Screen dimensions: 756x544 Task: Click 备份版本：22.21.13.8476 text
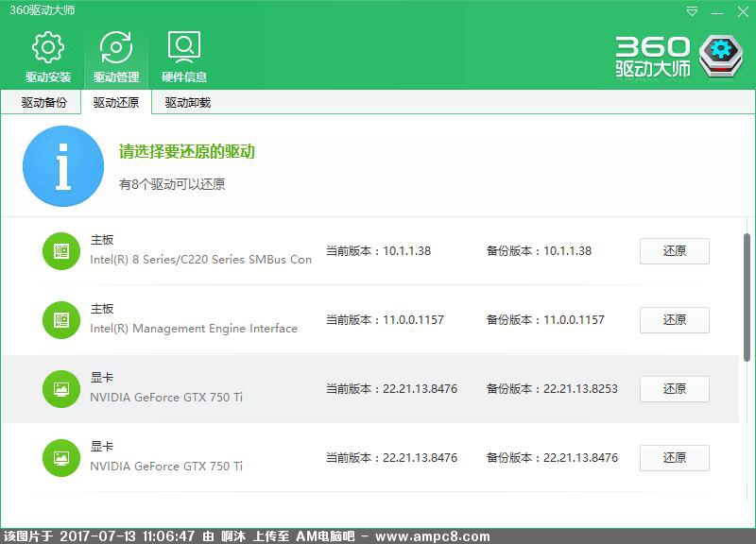[552, 458]
